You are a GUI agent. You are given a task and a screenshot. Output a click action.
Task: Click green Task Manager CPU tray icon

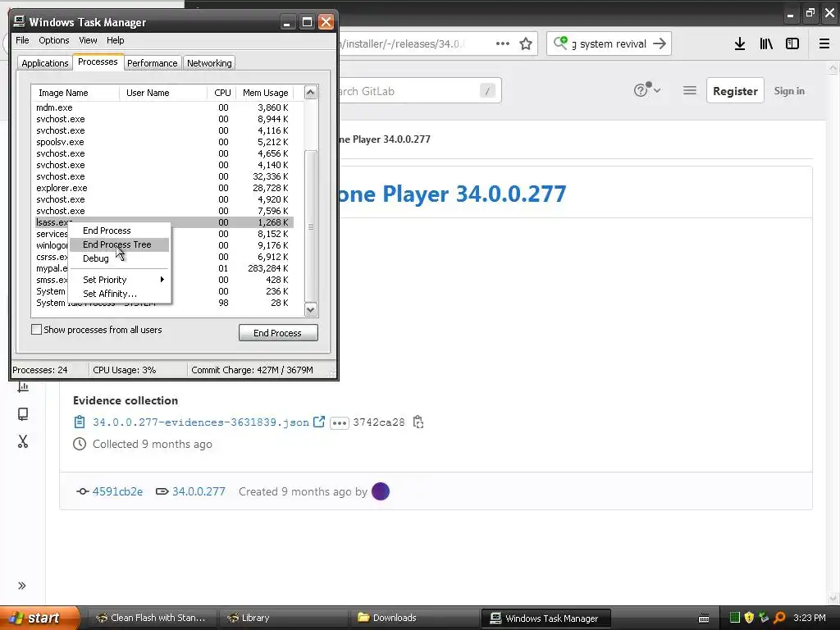[734, 618]
